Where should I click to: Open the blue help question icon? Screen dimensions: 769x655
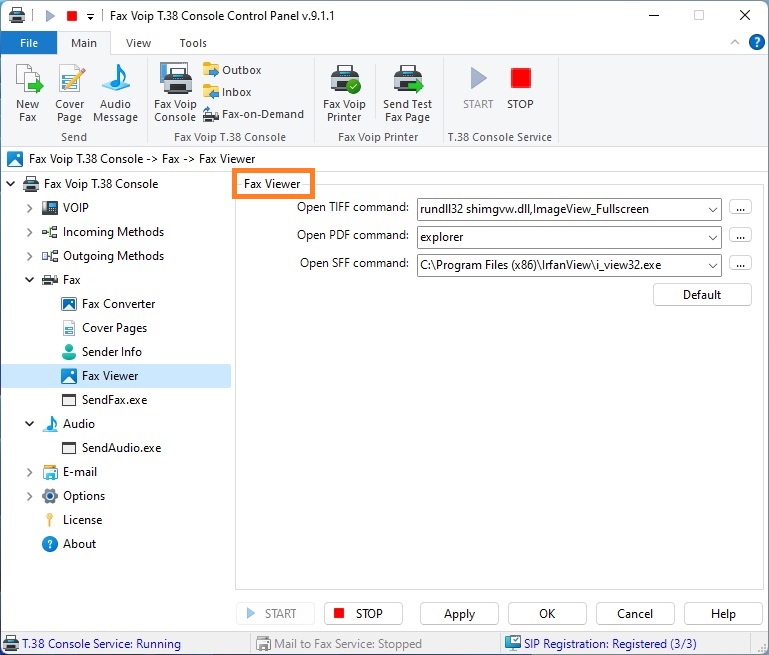click(x=757, y=42)
